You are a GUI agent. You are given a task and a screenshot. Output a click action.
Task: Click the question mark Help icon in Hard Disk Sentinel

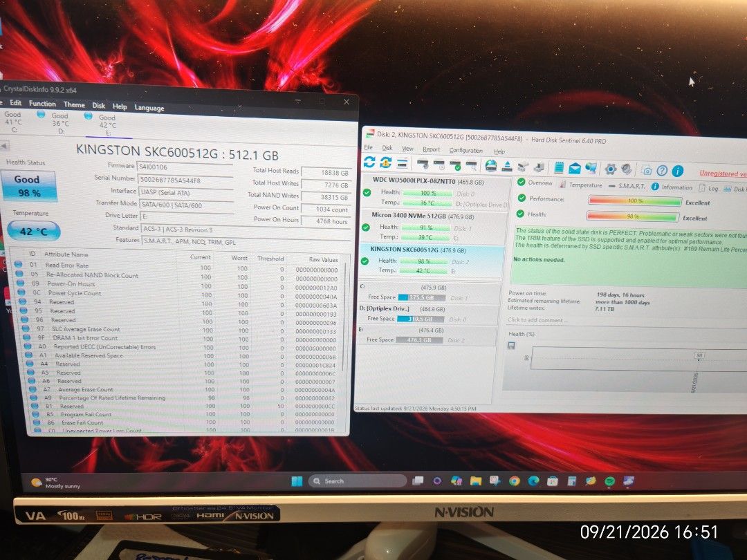[x=662, y=171]
